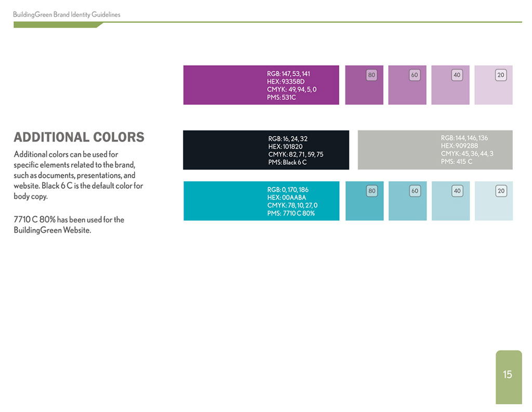Select the purple 20 percent tint swatch
This screenshot has width=532, height=412.
[494, 85]
